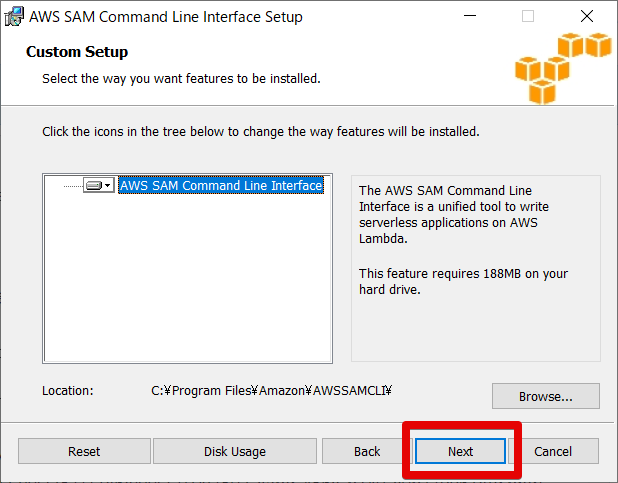Click empty space in the feature tree box
The image size is (618, 483).
tap(187, 290)
